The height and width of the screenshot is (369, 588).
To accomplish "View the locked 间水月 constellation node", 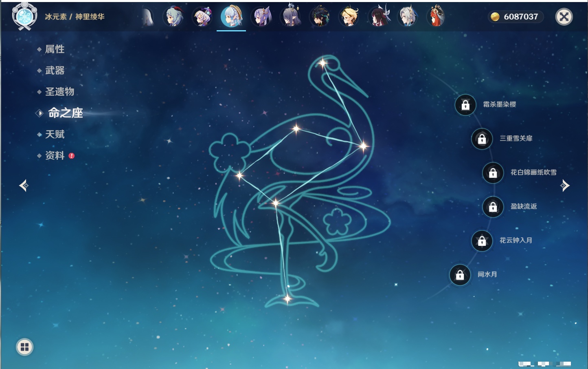I will (460, 275).
